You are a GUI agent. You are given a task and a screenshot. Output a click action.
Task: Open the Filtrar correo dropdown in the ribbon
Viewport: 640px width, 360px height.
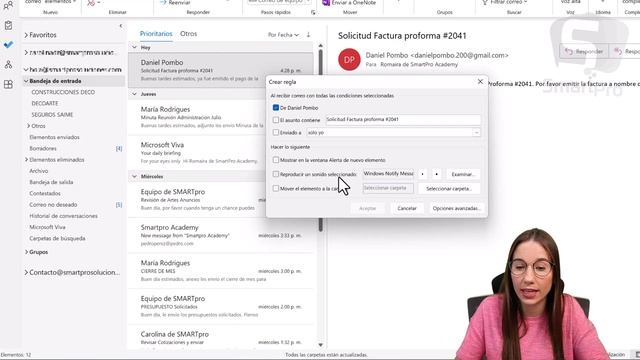(504, 2)
